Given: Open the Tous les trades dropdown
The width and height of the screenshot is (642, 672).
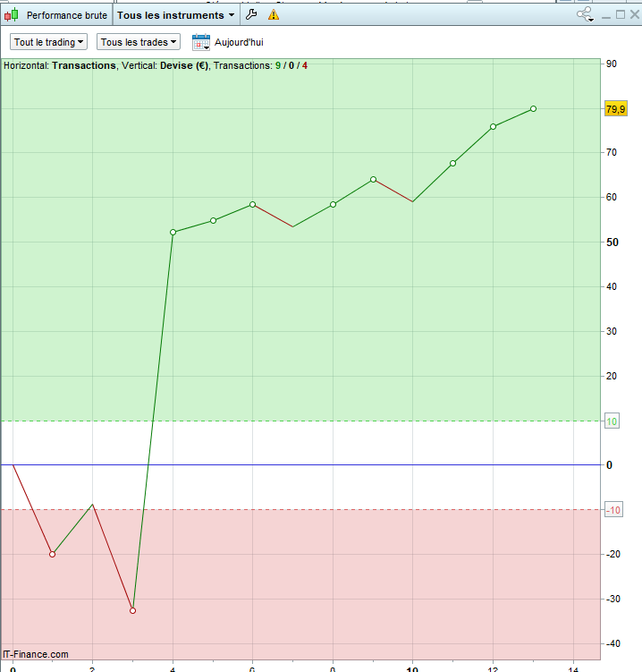Looking at the screenshot, I should (x=139, y=42).
